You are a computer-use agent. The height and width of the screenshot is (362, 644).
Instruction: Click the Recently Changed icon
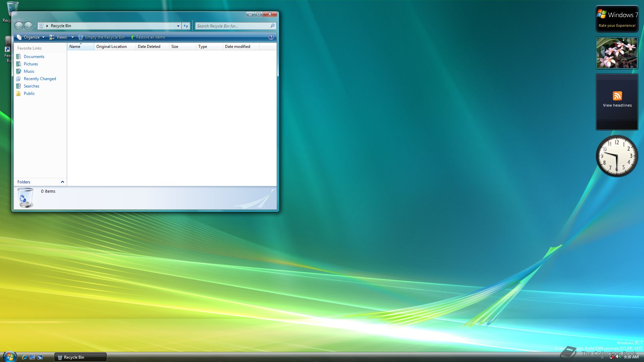pos(18,79)
